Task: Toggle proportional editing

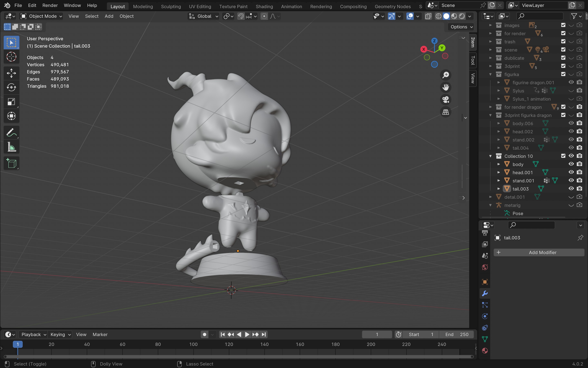Action: click(x=264, y=16)
